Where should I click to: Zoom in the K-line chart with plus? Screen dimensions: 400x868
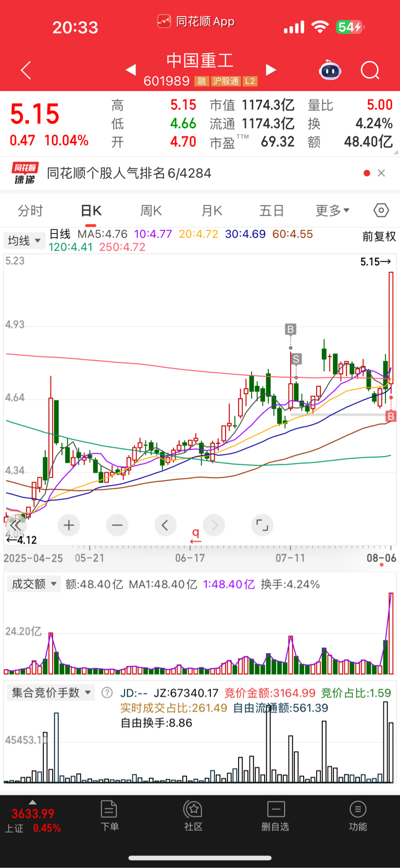click(69, 525)
